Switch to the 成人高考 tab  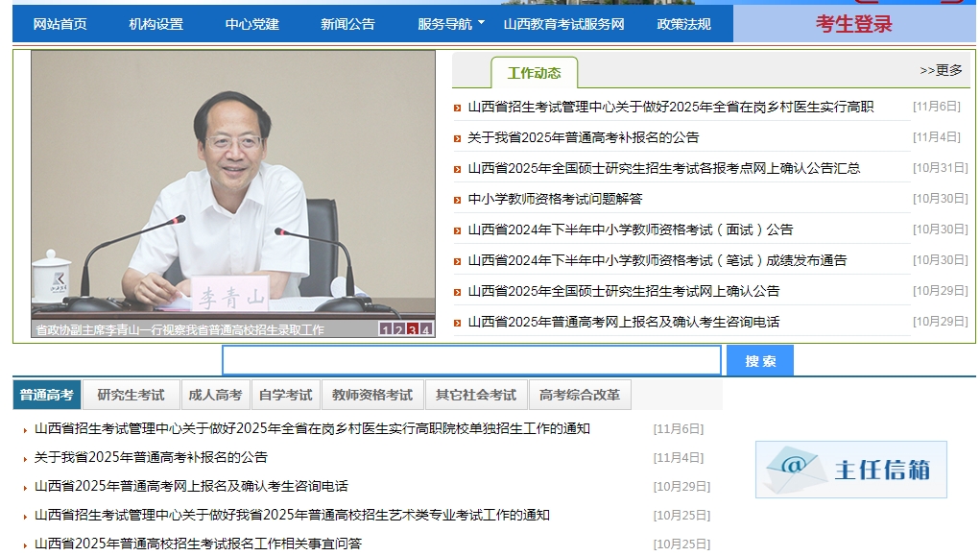tap(215, 395)
